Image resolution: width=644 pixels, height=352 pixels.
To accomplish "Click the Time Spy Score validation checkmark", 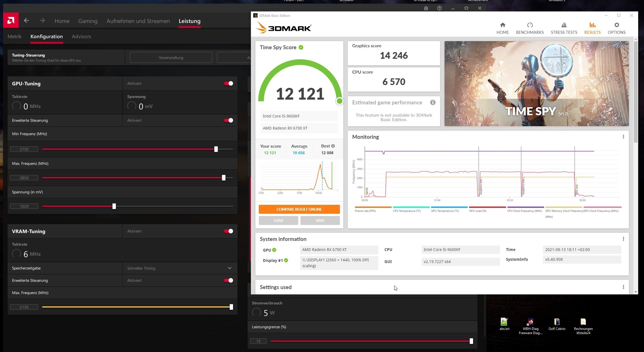I will (301, 47).
